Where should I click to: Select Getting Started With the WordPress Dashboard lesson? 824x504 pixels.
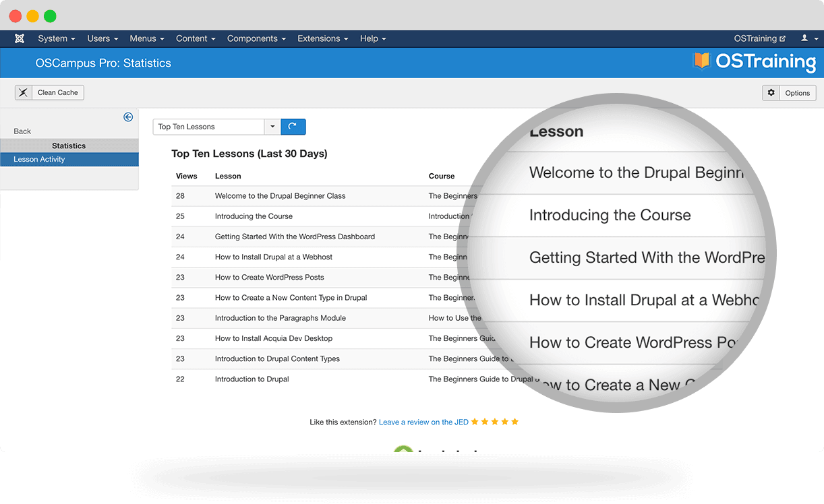(x=295, y=237)
